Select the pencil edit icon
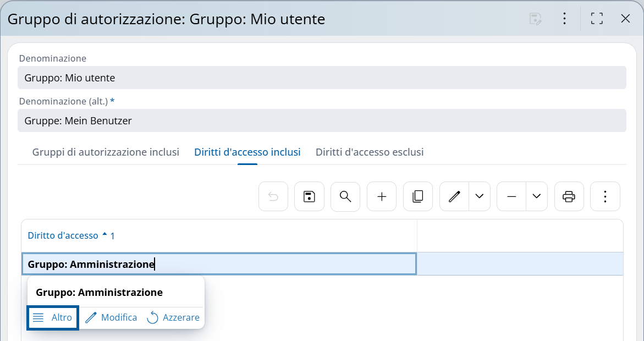The image size is (644, 341). (454, 196)
